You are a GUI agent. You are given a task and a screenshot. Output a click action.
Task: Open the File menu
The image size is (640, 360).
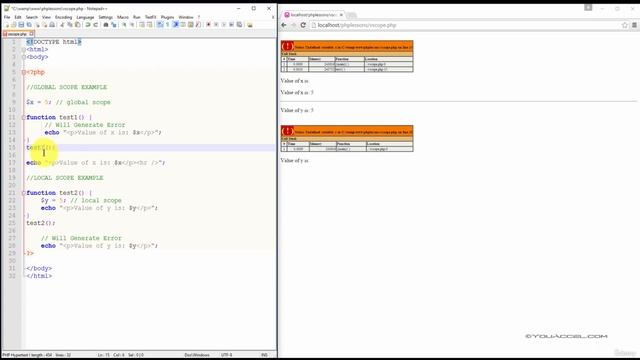[7, 17]
